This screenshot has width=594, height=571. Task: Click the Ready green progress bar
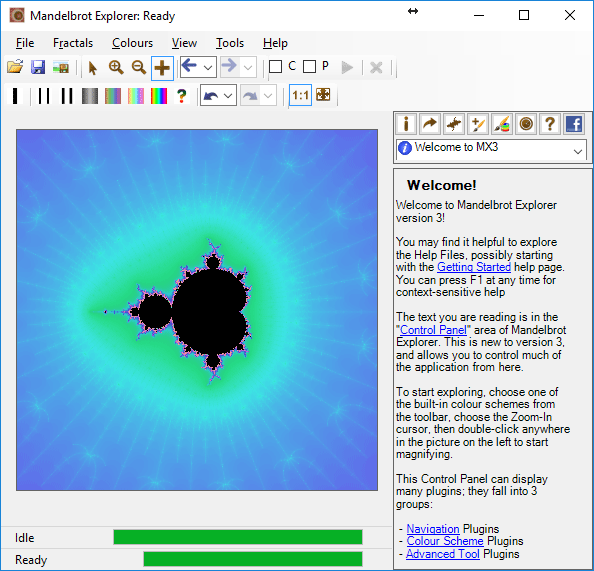coord(253,559)
